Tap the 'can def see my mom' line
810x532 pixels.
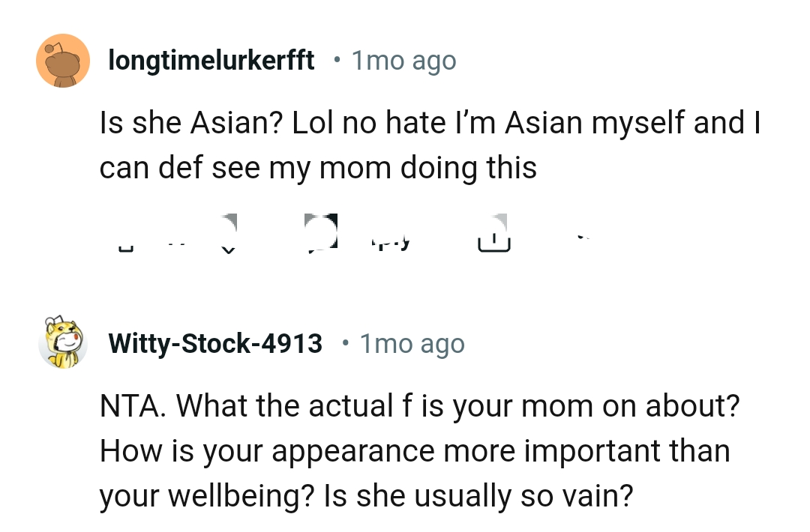click(x=318, y=168)
